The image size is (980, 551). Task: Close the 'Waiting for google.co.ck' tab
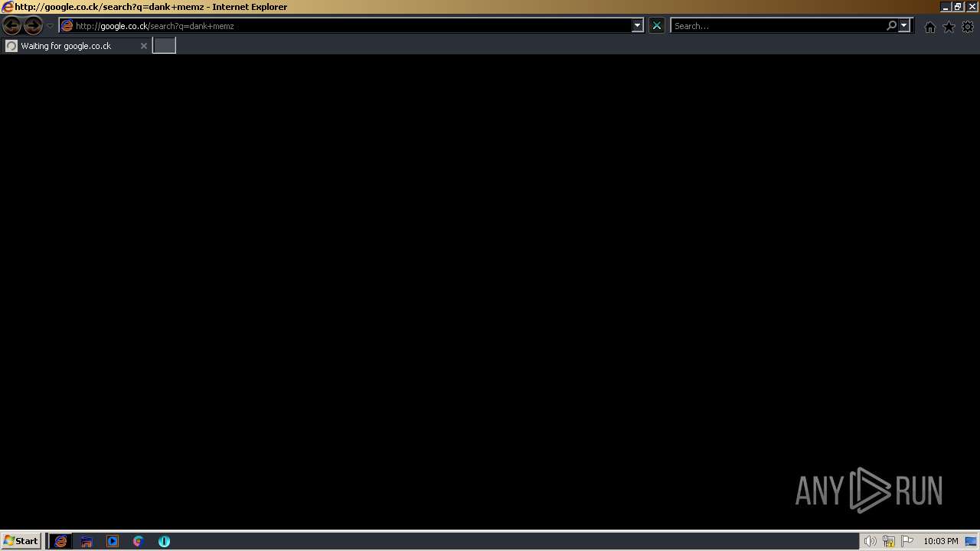143,46
